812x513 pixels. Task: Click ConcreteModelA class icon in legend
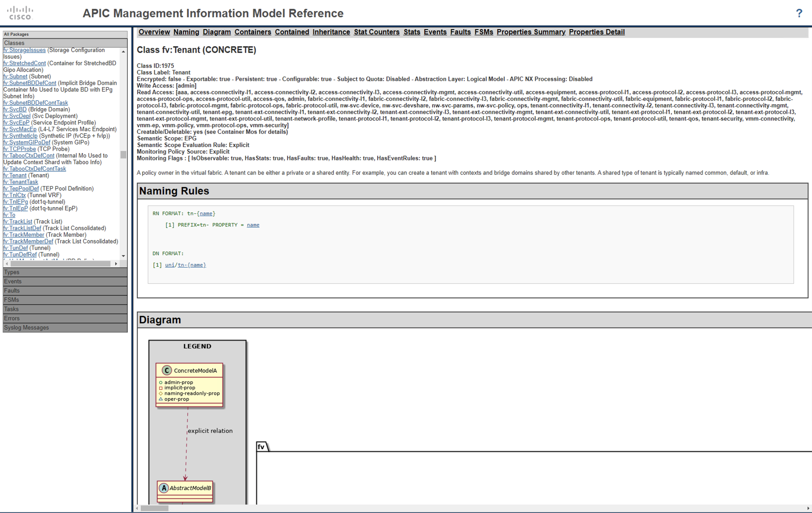click(x=167, y=370)
